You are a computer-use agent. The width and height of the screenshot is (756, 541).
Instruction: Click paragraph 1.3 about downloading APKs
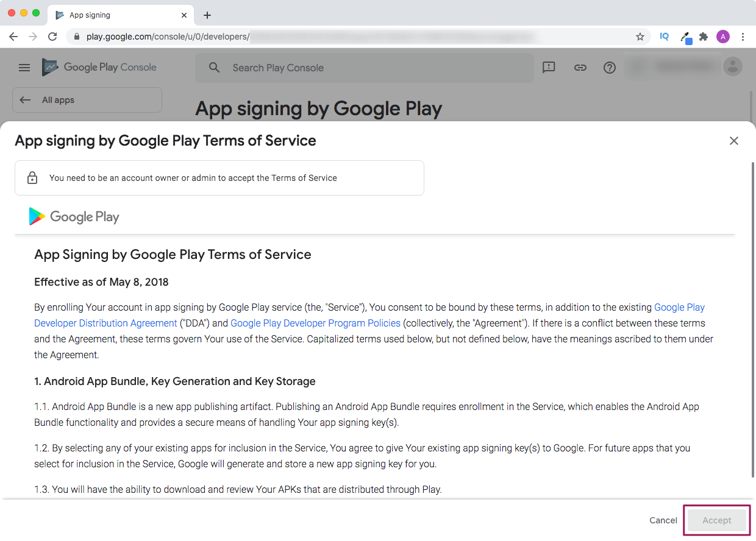click(x=238, y=489)
